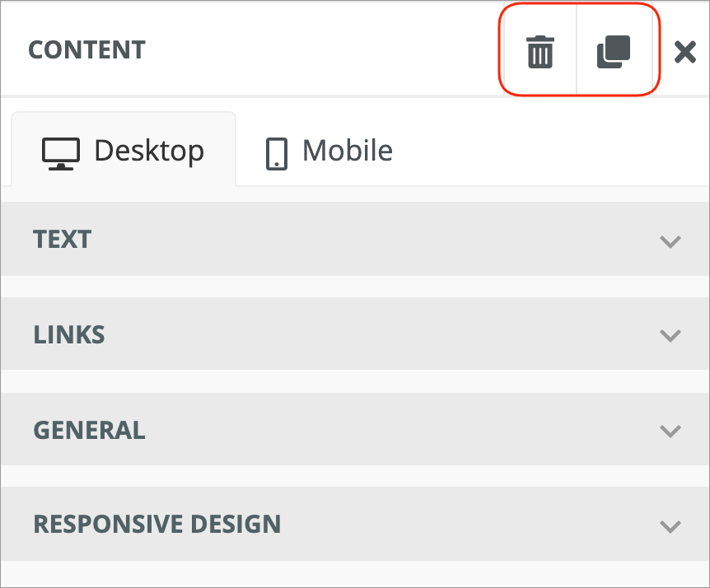Click the phone icon on Mobile tab

coord(277,153)
